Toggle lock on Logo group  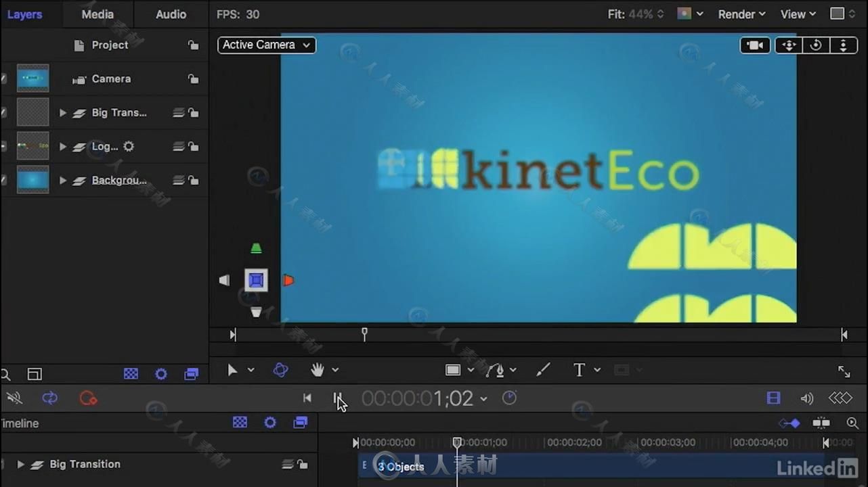pyautogui.click(x=194, y=147)
